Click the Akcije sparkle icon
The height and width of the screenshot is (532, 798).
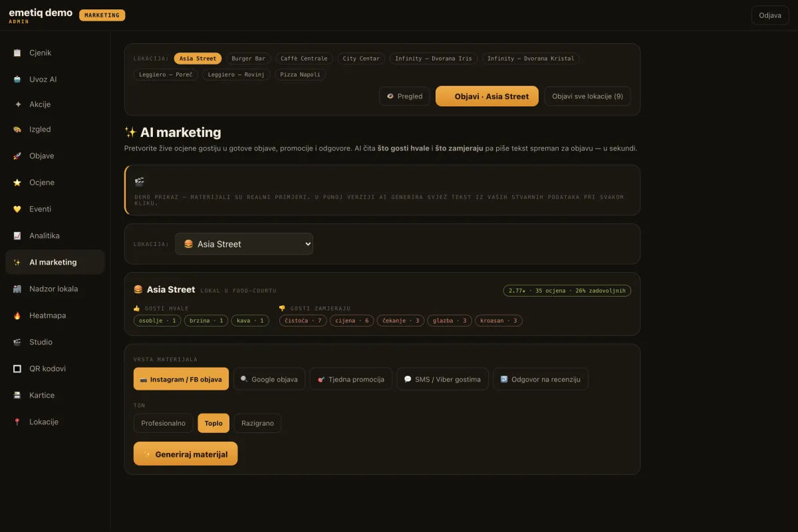coord(17,104)
